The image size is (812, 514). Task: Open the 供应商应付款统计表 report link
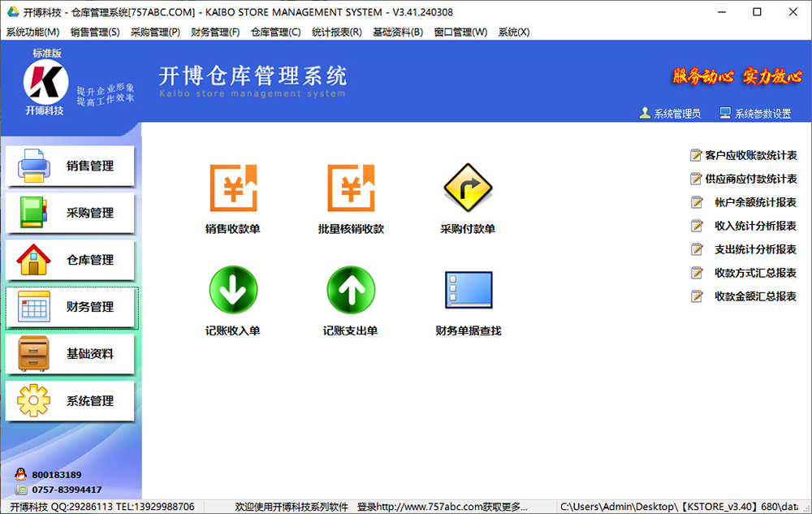pos(751,179)
